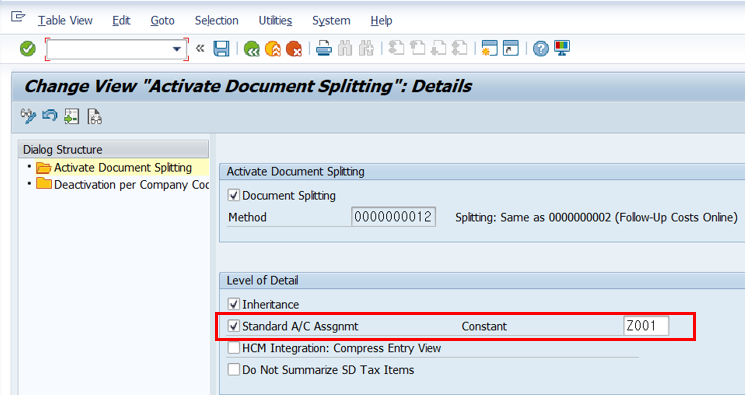Open the Table View menu
This screenshot has height=395, width=745.
point(65,20)
